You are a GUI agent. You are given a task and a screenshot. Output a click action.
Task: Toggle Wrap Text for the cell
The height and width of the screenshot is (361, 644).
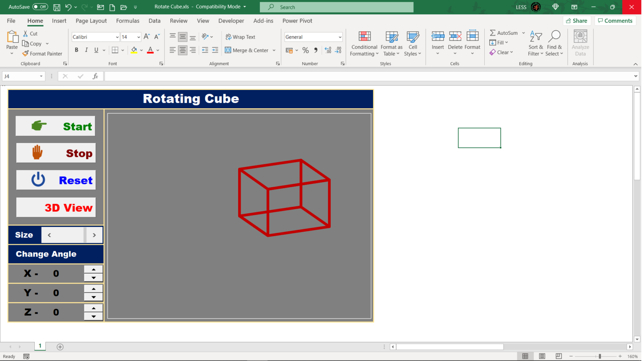pyautogui.click(x=240, y=37)
